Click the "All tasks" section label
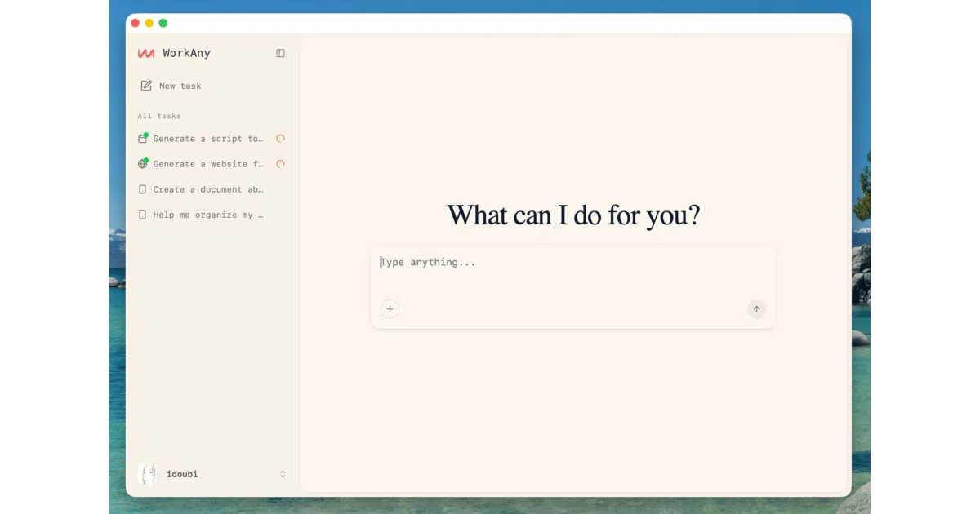This screenshot has height=514, width=980. [x=159, y=116]
